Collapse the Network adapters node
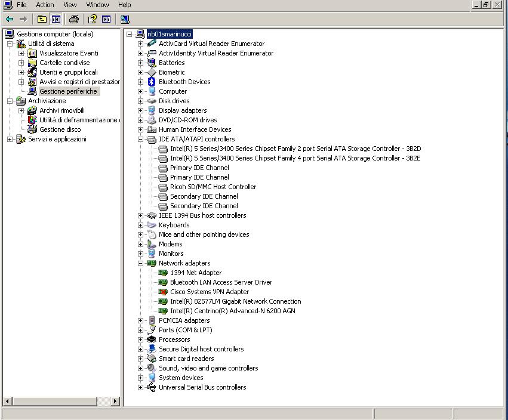508x420 pixels. [141, 263]
